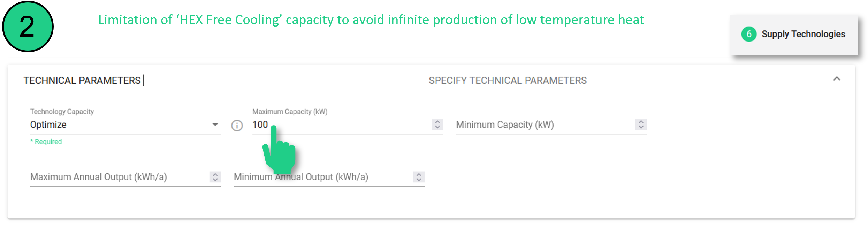The width and height of the screenshot is (868, 226).
Task: Focus the Minimum Capacity (kW) field
Action: point(544,125)
